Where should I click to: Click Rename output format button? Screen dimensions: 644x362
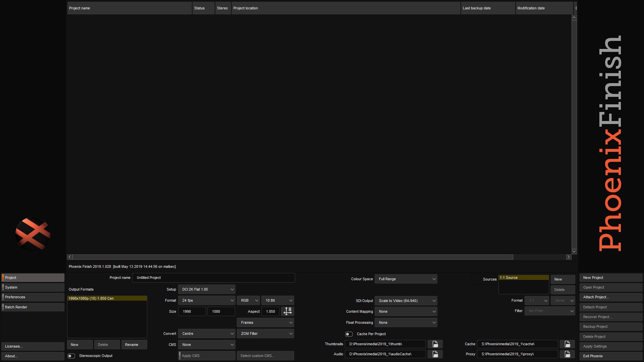coord(134,345)
